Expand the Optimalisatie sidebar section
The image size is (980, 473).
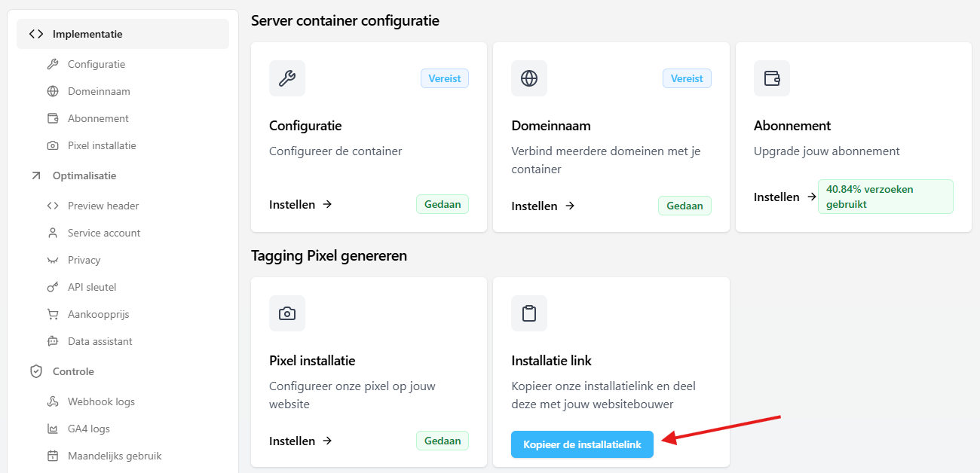point(84,175)
